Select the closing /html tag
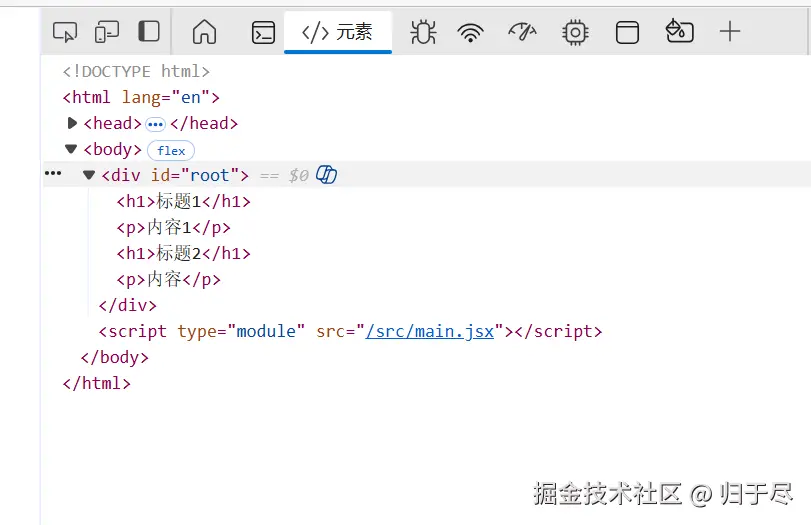811x525 pixels. (x=97, y=383)
